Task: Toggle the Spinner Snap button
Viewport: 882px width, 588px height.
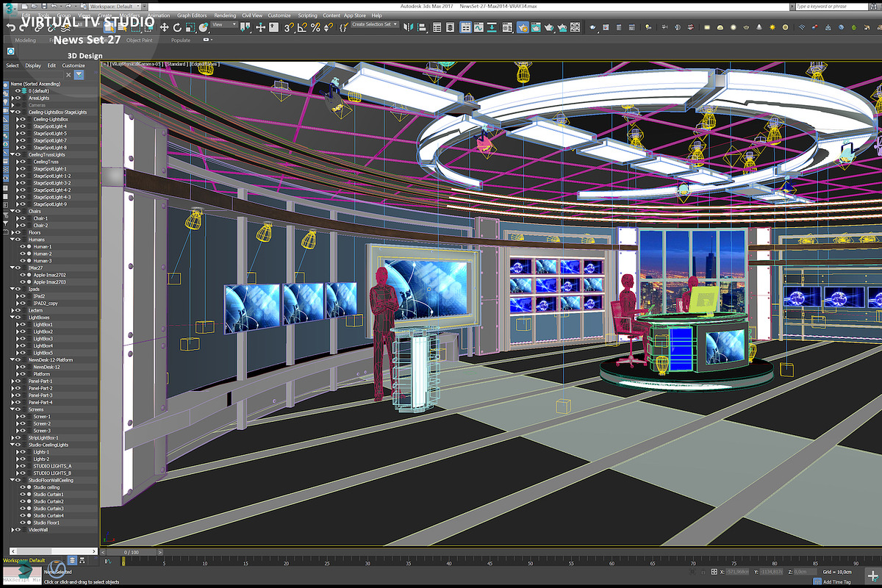Action: 328,27
